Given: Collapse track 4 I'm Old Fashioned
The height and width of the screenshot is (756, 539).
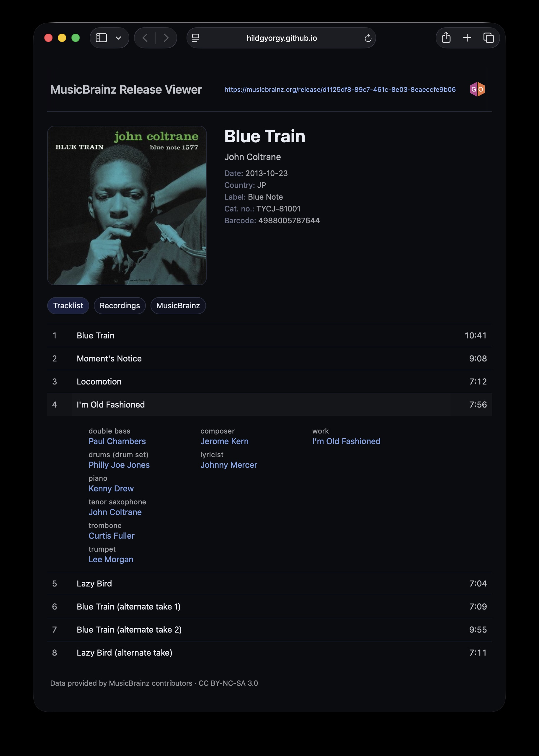Looking at the screenshot, I should tap(269, 404).
